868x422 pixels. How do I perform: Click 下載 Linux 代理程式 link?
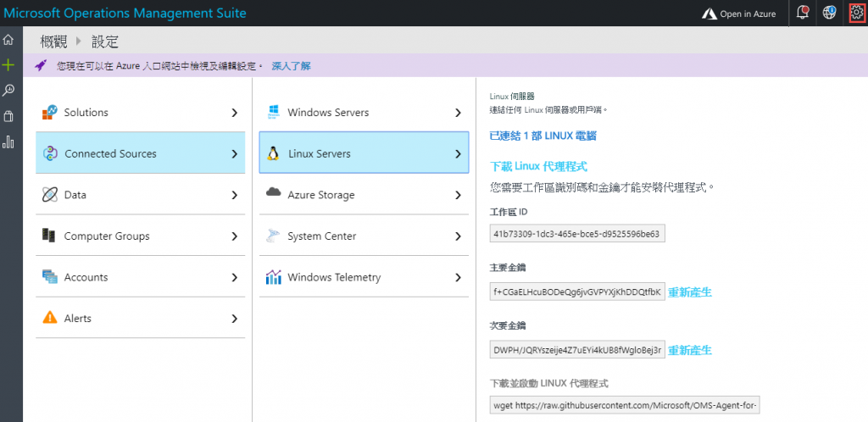[x=538, y=166]
